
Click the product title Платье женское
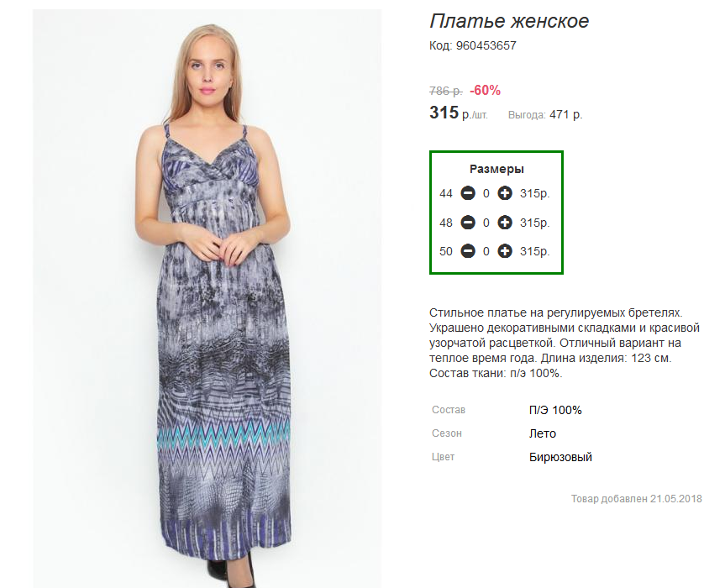coord(509,21)
